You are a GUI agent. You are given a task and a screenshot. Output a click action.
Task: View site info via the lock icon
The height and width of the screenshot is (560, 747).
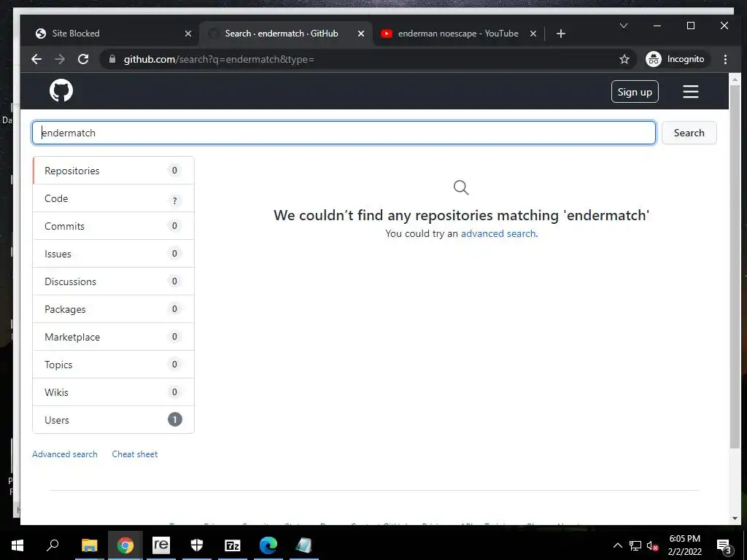pyautogui.click(x=112, y=59)
